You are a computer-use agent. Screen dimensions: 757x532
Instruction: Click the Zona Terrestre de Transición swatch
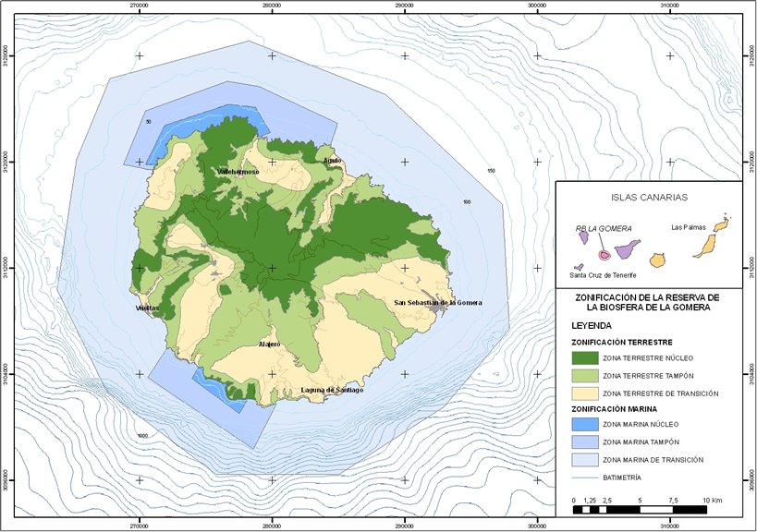pos(583,393)
